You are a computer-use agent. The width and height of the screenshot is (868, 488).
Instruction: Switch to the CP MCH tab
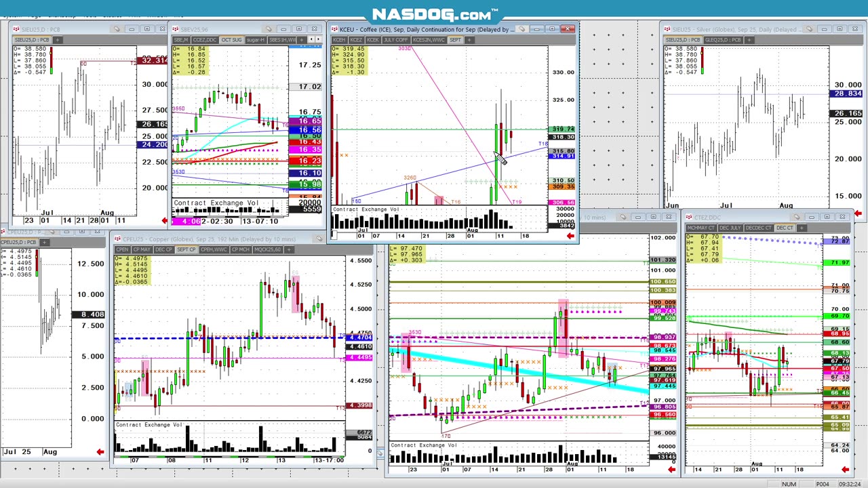click(240, 249)
